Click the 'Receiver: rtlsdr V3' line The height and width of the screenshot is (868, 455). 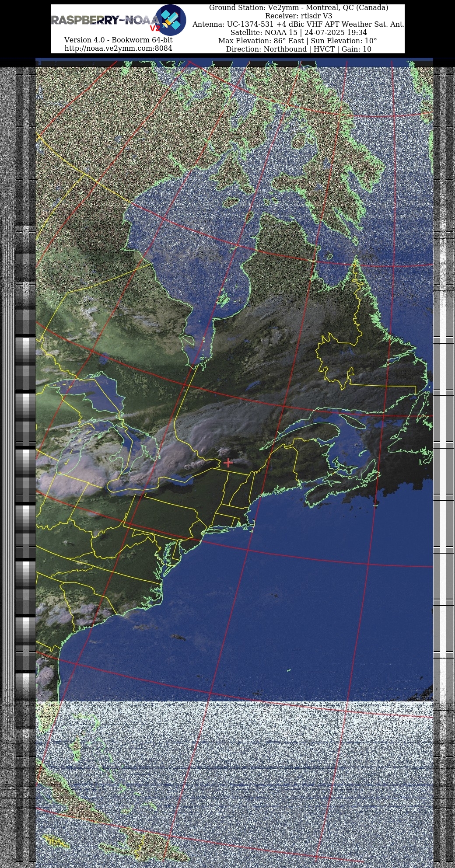coord(298,16)
